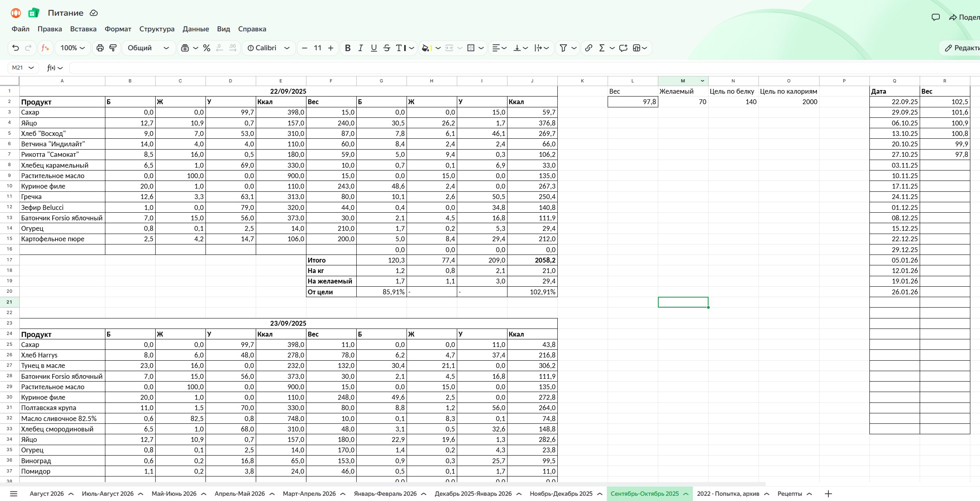Open the Сентябрь-Октябрь 2025 tab options arrow
Image resolution: width=980 pixels, height=501 pixels.
coord(686,494)
